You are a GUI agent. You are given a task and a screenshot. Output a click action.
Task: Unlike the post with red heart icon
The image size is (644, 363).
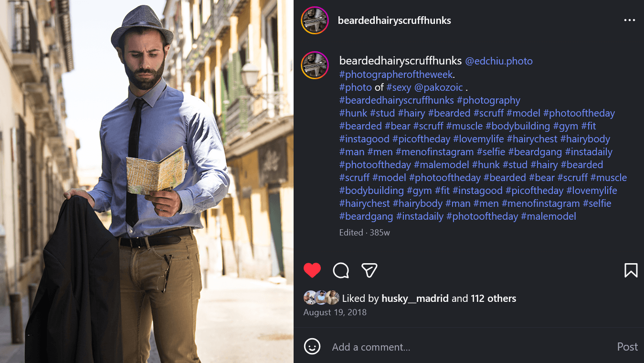pos(312,270)
